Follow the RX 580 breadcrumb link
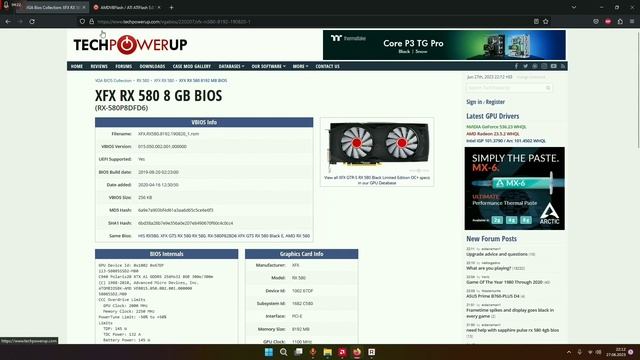The image size is (640, 360). tap(143, 81)
